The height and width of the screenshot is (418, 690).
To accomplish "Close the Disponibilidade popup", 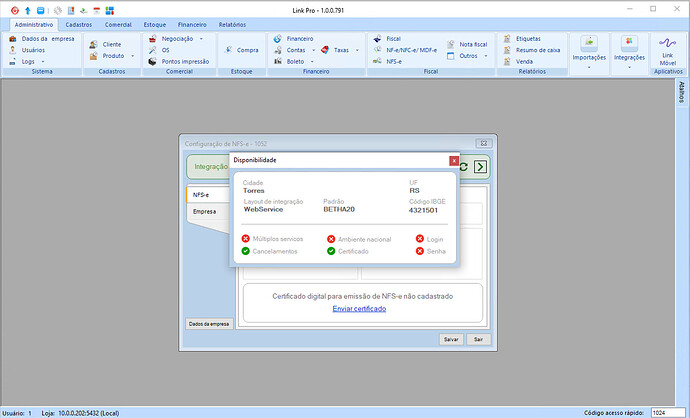I will coord(453,160).
